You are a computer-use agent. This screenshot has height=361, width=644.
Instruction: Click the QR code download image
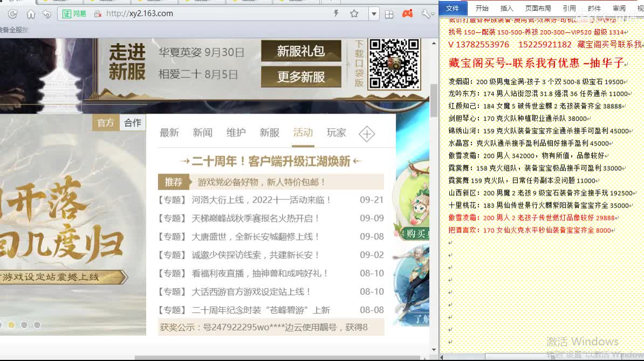394,64
